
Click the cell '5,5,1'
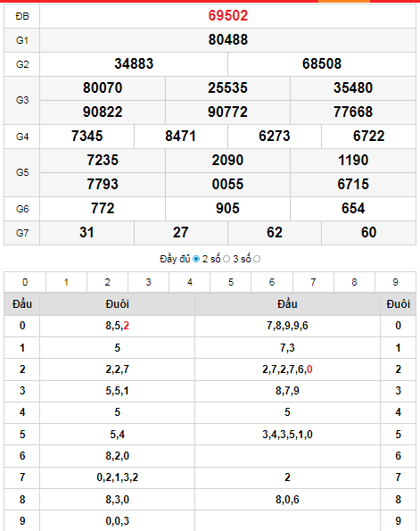tap(118, 391)
